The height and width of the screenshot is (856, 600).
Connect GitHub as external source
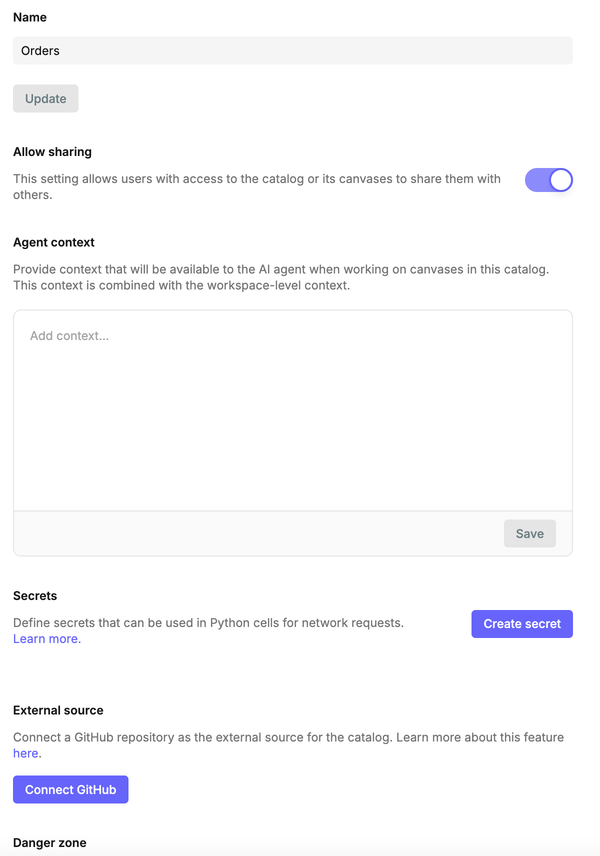[70, 789]
